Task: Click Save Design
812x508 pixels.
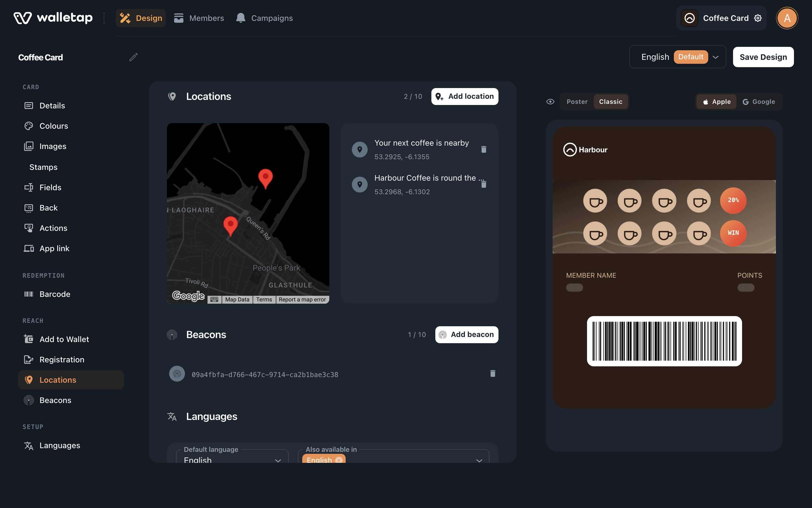Action: pos(763,57)
